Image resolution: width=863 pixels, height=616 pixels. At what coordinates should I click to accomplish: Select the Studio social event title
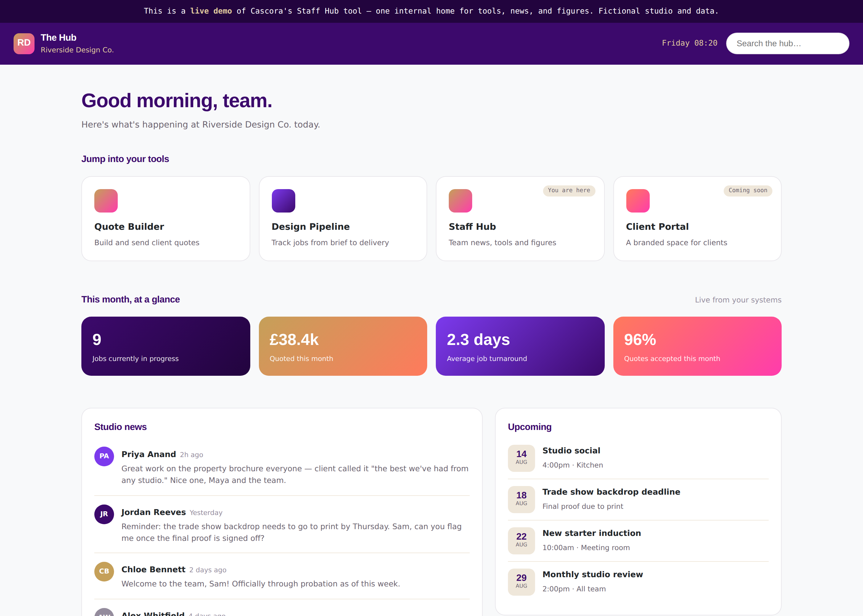coord(571,450)
